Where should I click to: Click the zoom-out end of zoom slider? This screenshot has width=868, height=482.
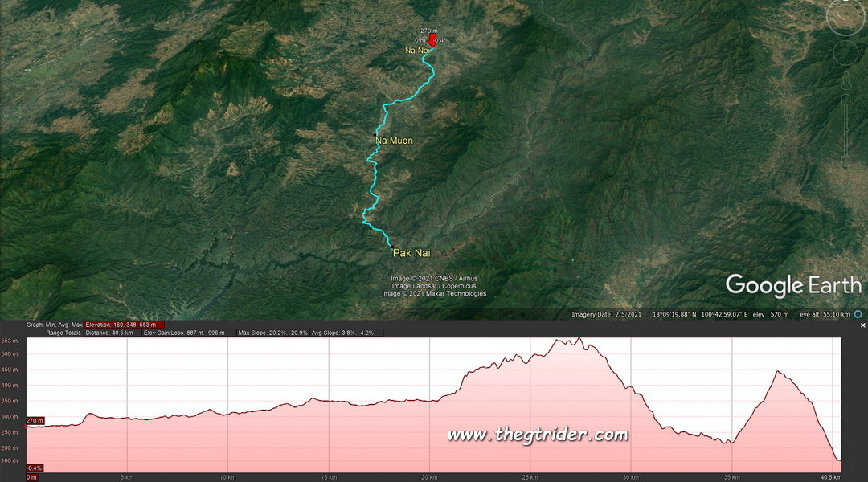pos(845,162)
